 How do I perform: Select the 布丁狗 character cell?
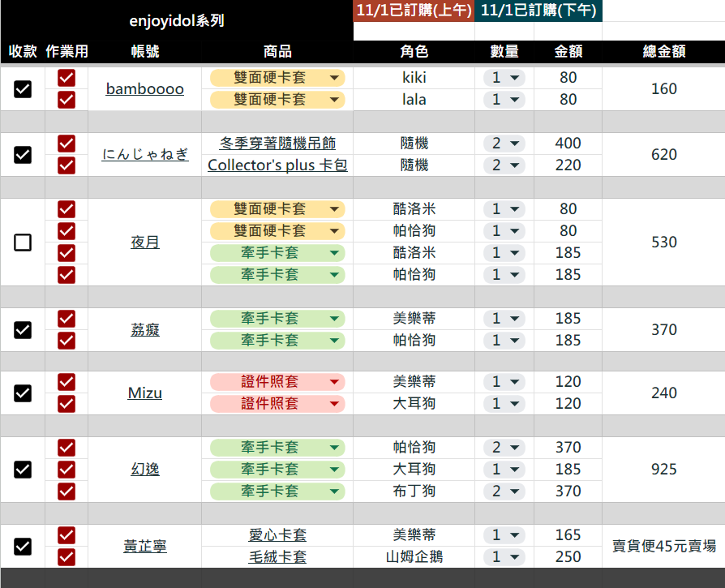coord(414,491)
